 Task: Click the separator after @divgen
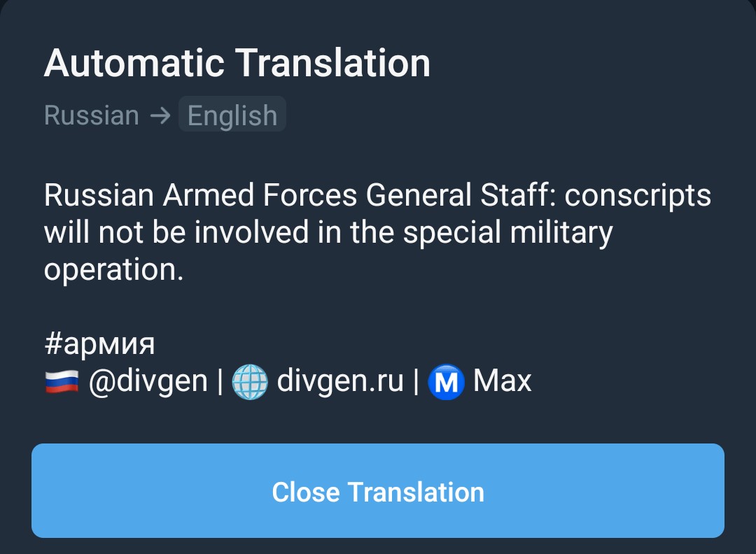pos(220,381)
